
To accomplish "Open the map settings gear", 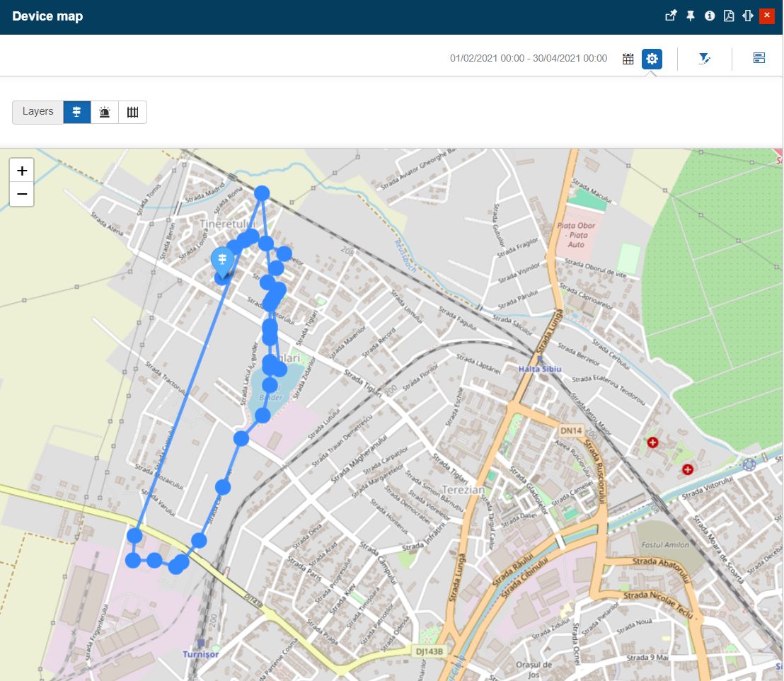I will [651, 59].
